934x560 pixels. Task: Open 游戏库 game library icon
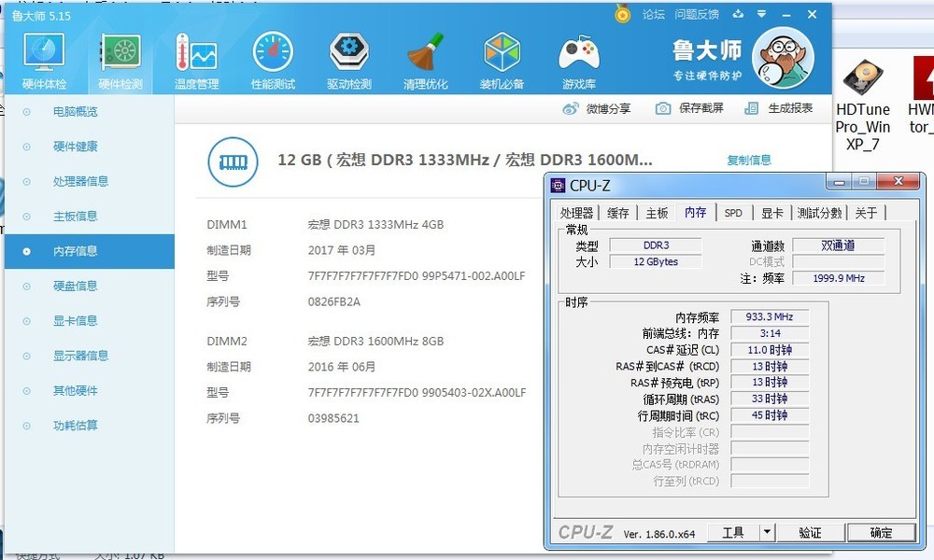[578, 62]
